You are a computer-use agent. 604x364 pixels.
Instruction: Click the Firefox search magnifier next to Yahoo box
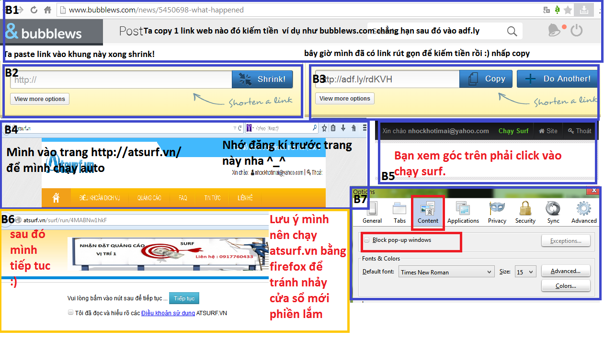click(x=315, y=128)
